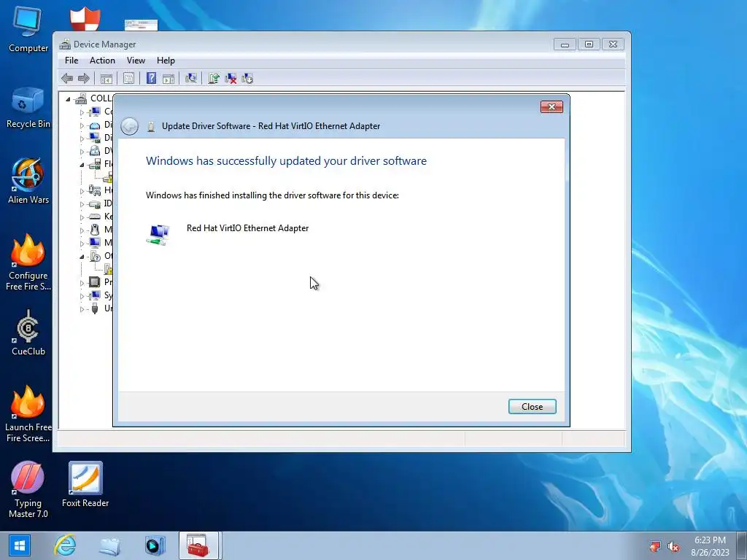Viewport: 747px width, 560px height.
Task: Click the round back arrow in the update dialog
Action: coord(129,126)
